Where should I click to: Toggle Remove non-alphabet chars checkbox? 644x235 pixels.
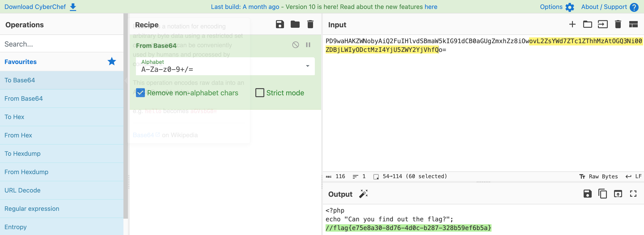coord(140,93)
